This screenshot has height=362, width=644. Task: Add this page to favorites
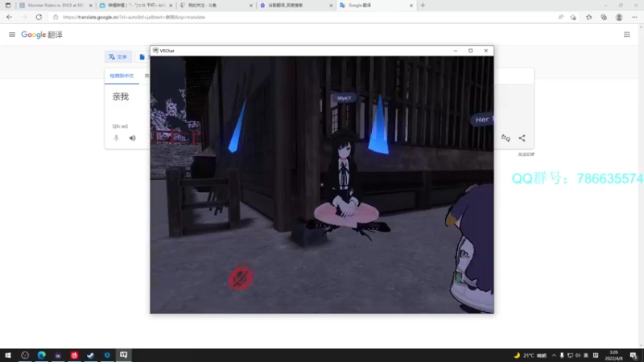(573, 17)
